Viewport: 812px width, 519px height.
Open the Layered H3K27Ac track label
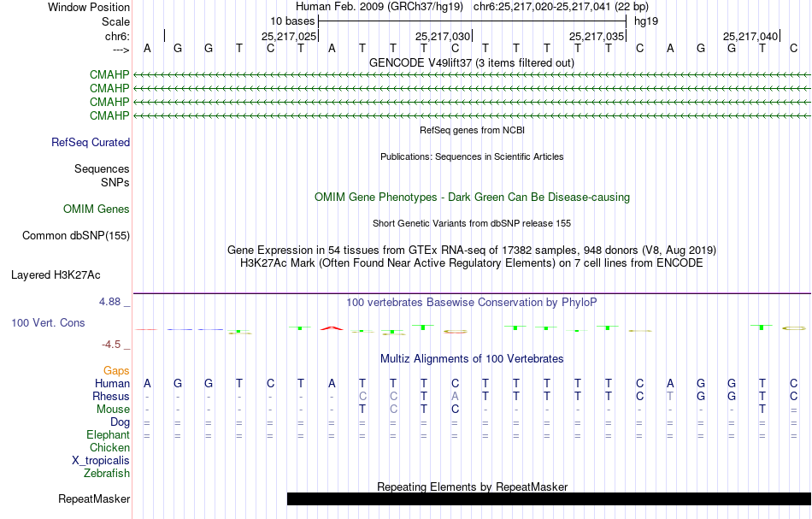click(56, 275)
